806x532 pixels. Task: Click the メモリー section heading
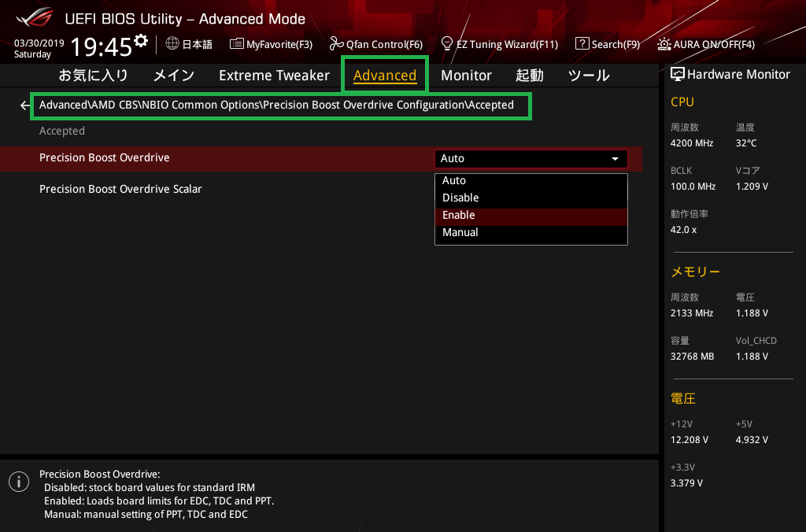695,272
